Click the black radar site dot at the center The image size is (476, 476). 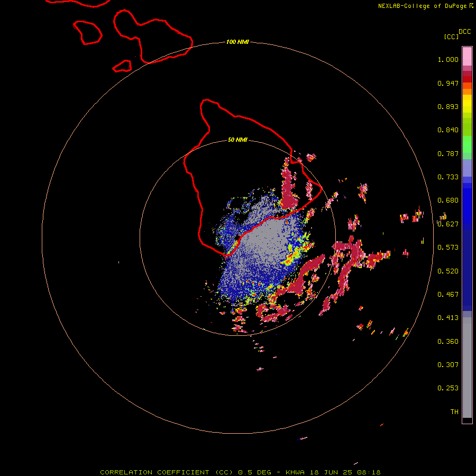click(x=237, y=237)
